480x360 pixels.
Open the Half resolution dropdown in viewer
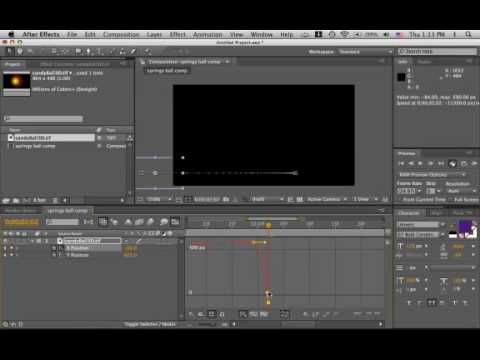point(267,199)
